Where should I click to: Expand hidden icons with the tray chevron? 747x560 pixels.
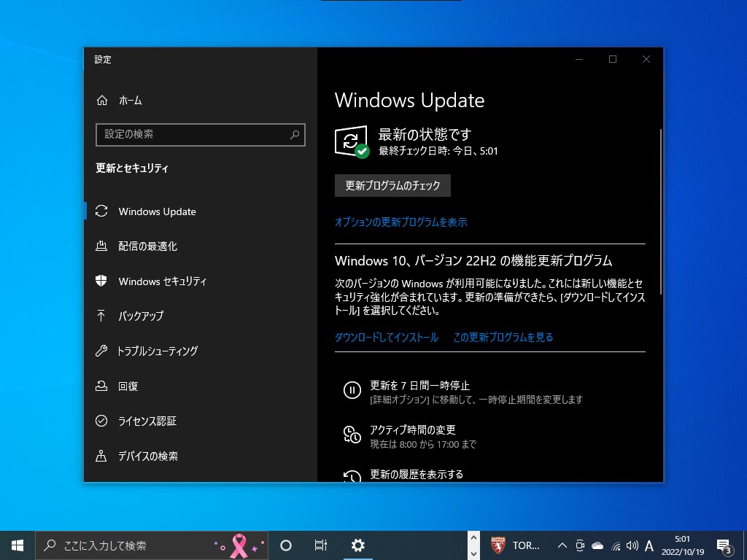click(x=562, y=545)
